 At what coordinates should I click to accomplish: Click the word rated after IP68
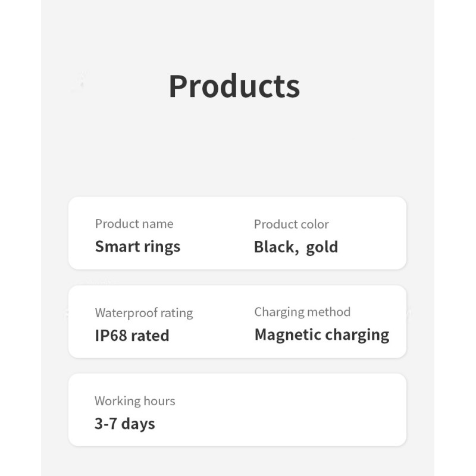pyautogui.click(x=150, y=336)
